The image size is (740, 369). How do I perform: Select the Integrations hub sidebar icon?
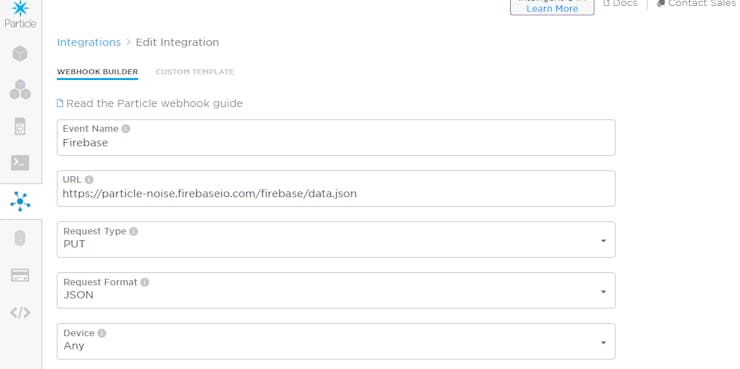(x=20, y=201)
